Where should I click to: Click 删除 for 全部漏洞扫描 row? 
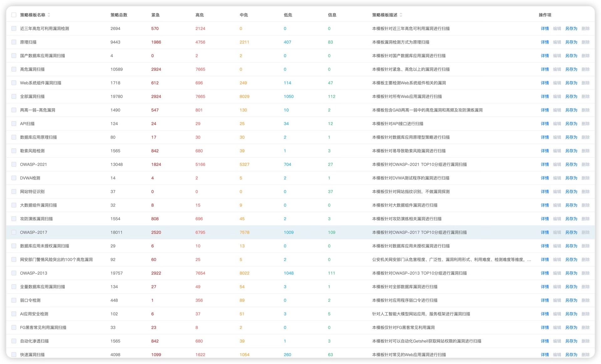(x=585, y=96)
